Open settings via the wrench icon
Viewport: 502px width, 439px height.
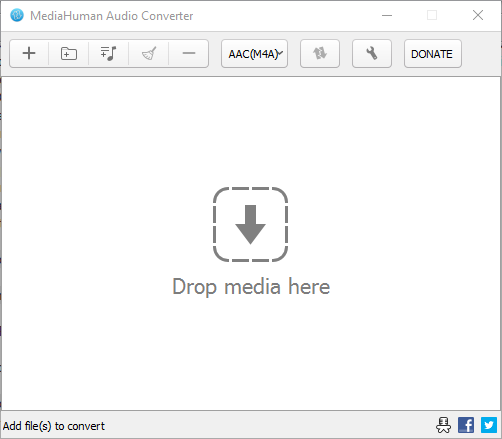click(372, 54)
